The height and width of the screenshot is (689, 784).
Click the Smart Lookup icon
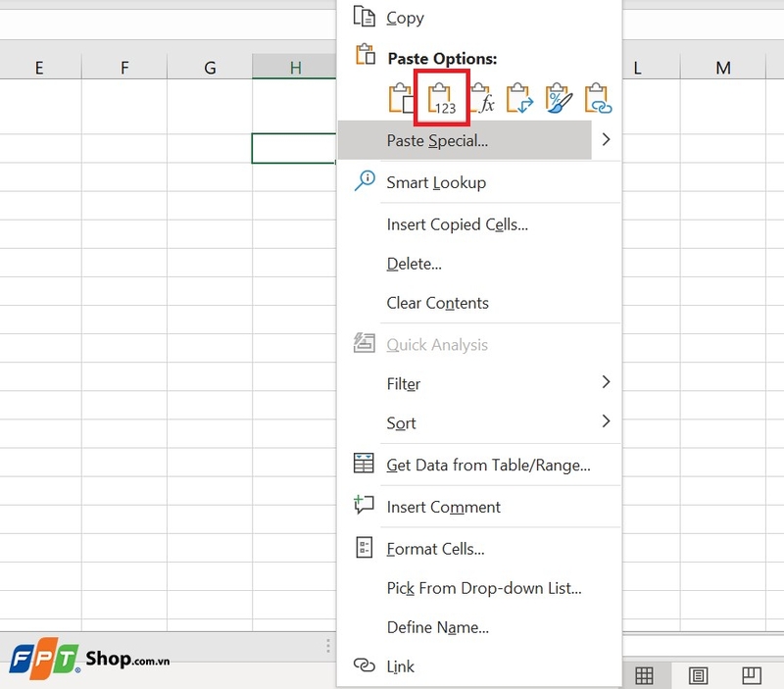tap(363, 181)
